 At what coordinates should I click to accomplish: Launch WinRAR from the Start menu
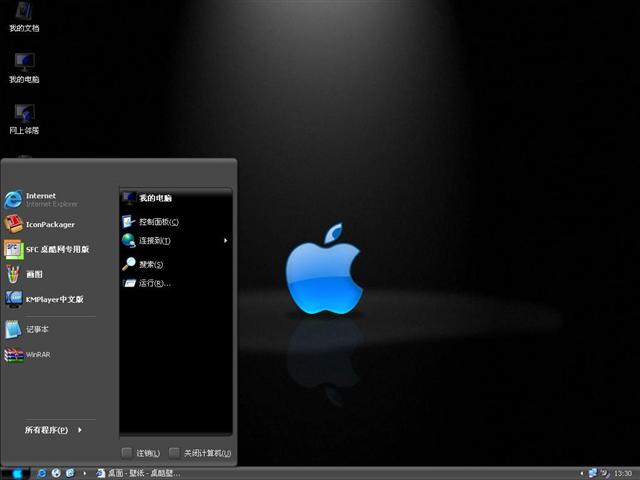click(27, 355)
